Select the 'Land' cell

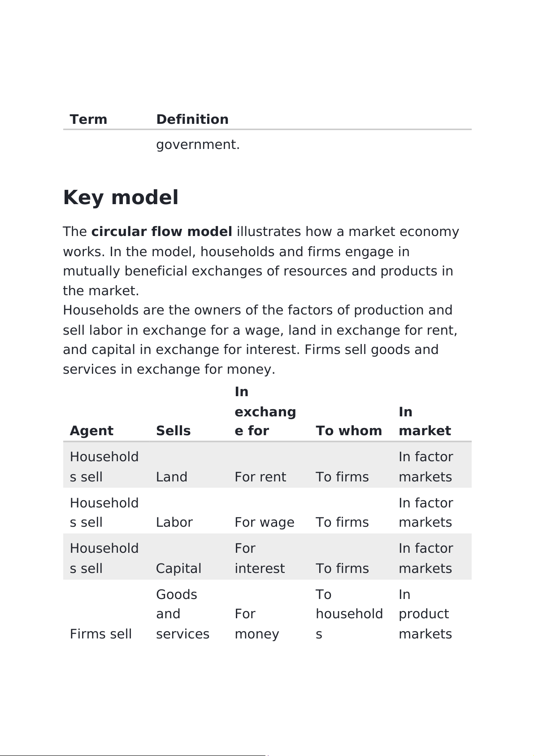[x=171, y=476]
